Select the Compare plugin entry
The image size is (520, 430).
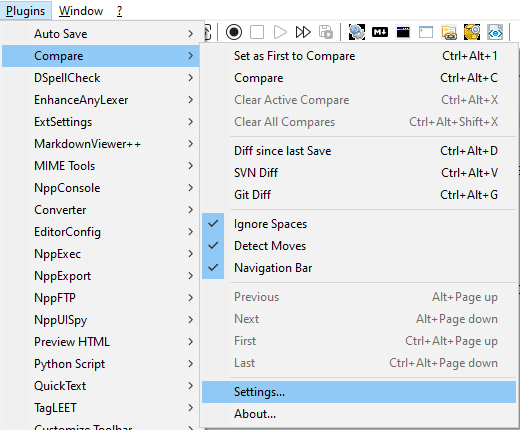100,56
